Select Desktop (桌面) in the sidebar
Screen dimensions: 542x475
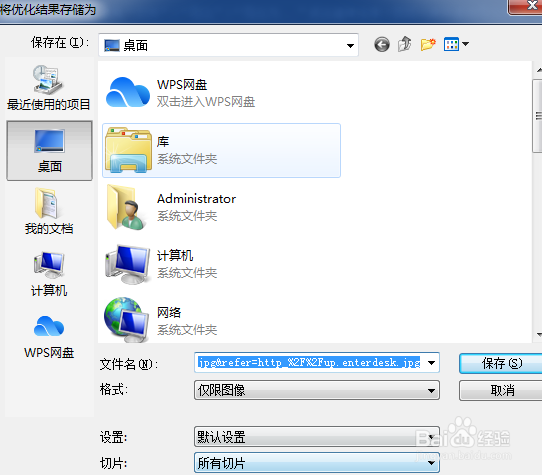[x=49, y=151]
